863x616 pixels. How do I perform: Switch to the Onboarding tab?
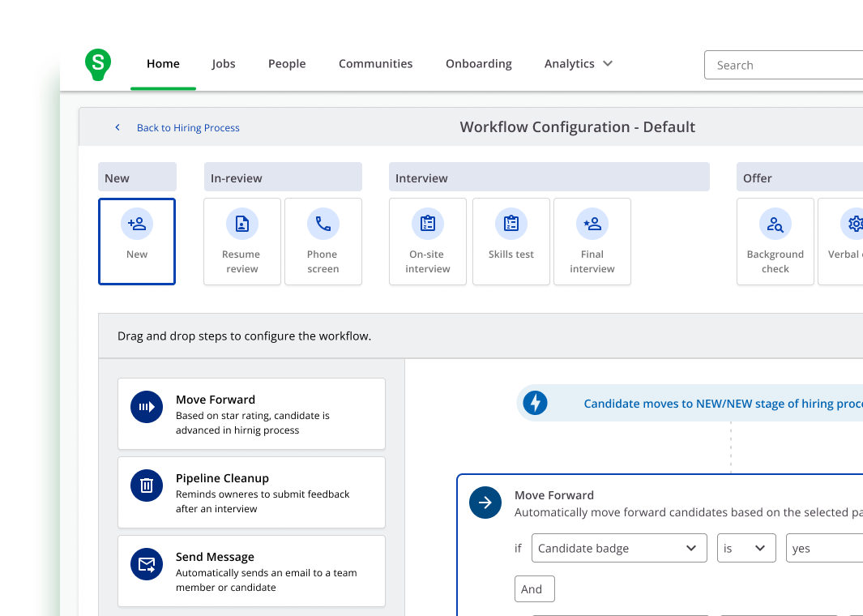tap(478, 64)
